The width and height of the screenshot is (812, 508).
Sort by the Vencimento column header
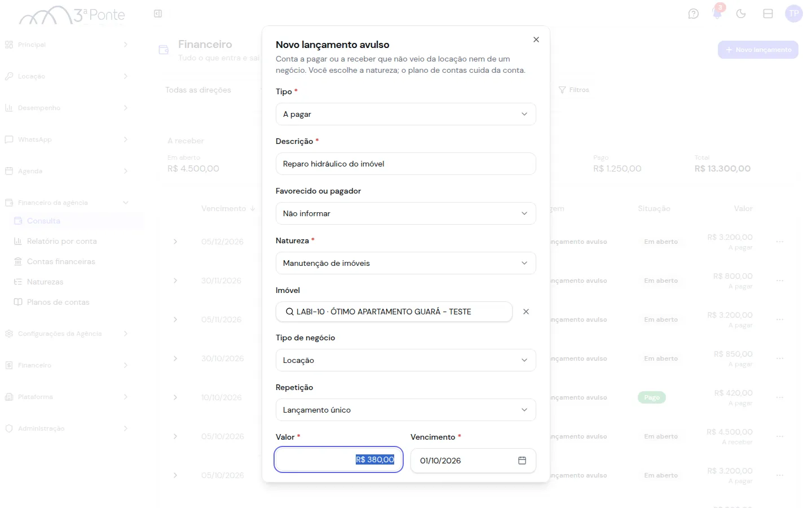pos(228,208)
